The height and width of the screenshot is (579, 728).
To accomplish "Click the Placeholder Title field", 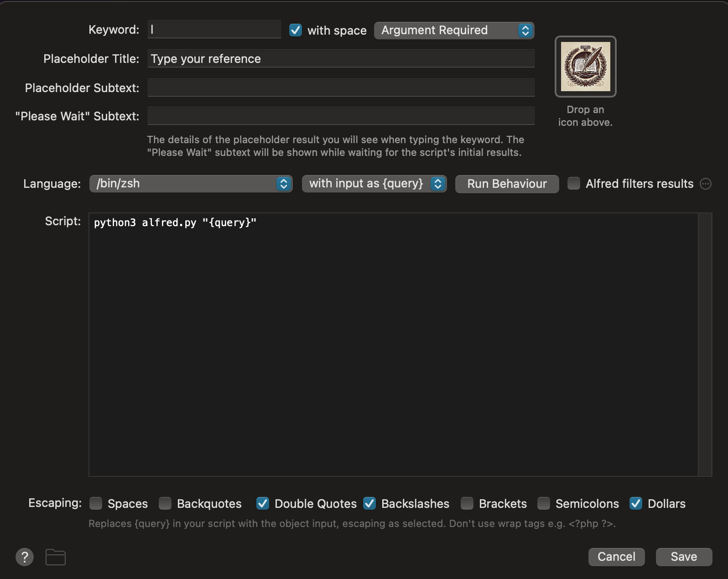I will (x=341, y=59).
